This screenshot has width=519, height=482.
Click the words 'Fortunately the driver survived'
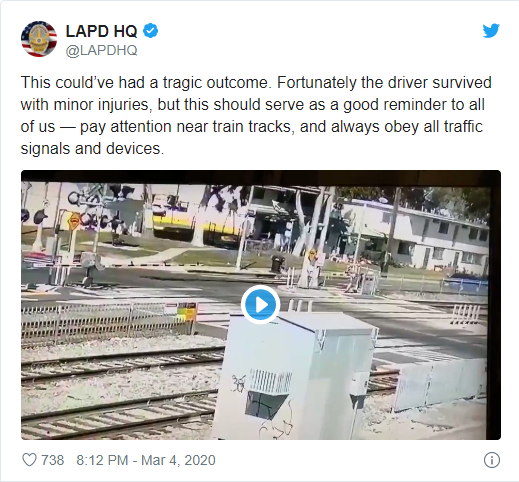tap(384, 83)
